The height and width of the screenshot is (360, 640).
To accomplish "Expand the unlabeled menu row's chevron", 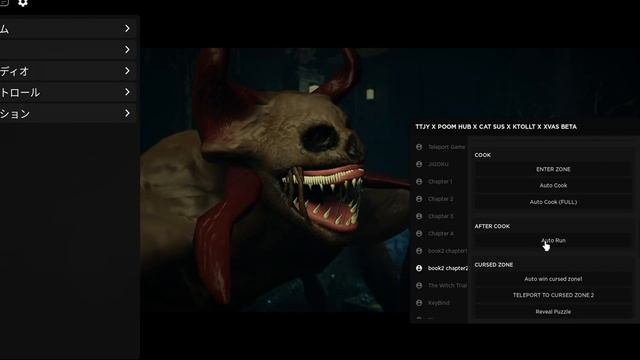I will pyautogui.click(x=127, y=49).
